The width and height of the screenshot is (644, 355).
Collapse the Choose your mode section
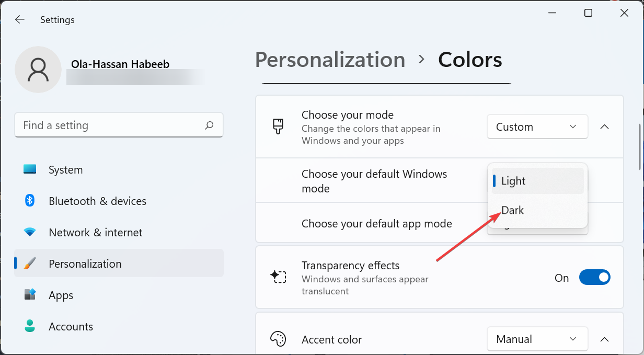605,127
